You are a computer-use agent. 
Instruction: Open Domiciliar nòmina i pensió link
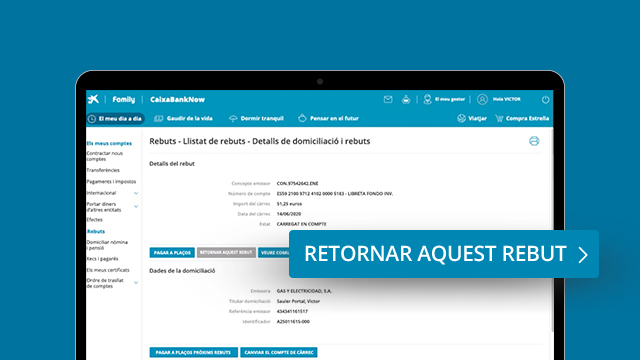pos(107,245)
